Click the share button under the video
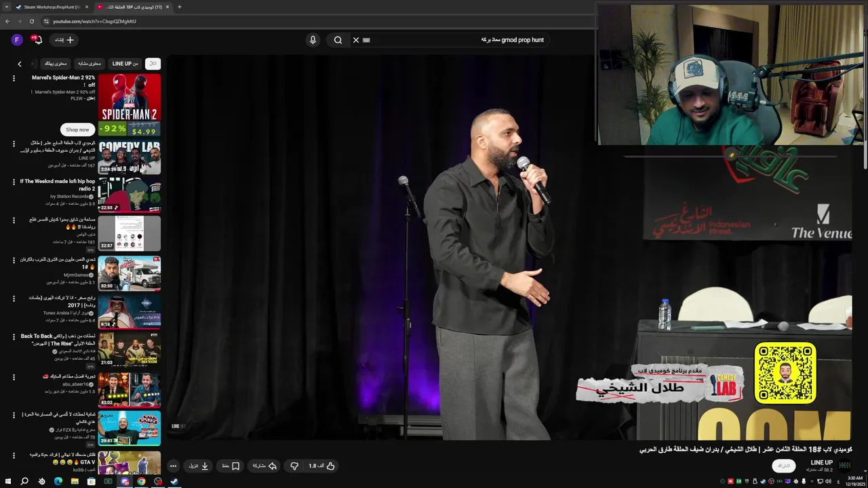 click(x=264, y=466)
